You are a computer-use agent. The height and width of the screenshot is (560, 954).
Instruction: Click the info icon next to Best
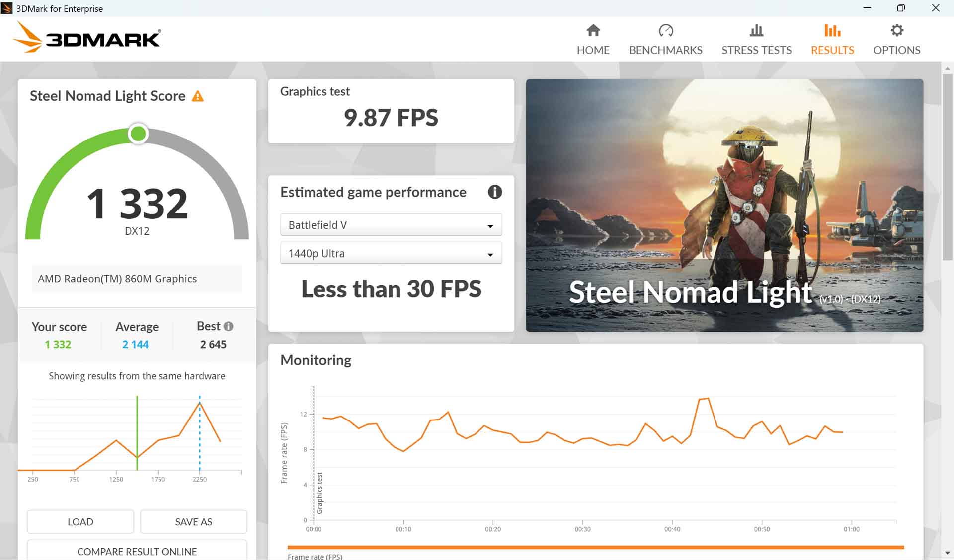[228, 326]
